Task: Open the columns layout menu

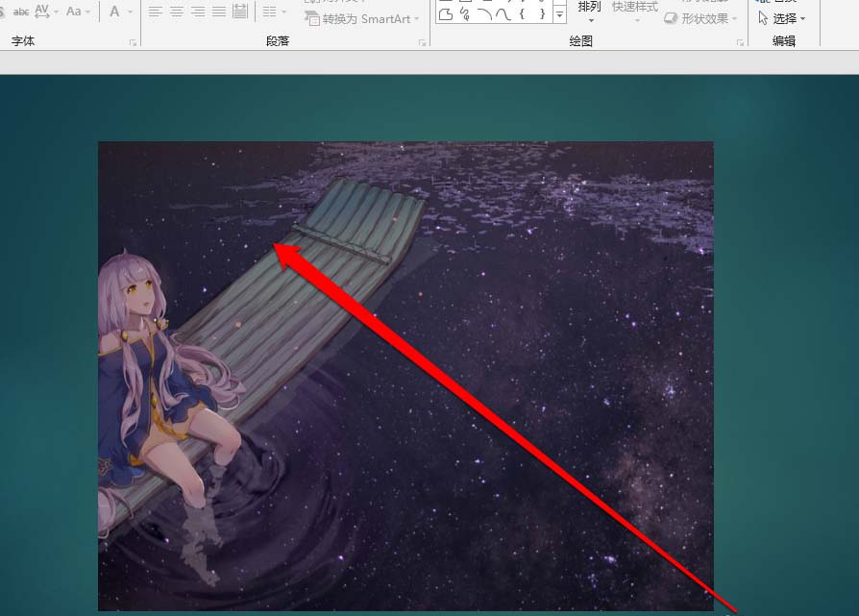Action: tap(274, 12)
